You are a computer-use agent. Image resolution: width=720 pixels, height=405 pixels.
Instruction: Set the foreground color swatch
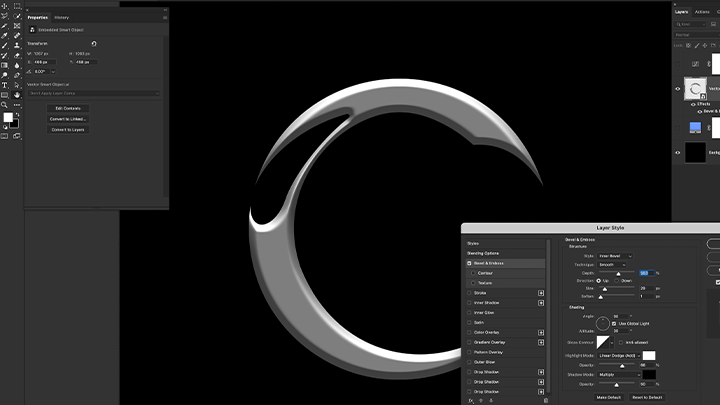pos(8,118)
